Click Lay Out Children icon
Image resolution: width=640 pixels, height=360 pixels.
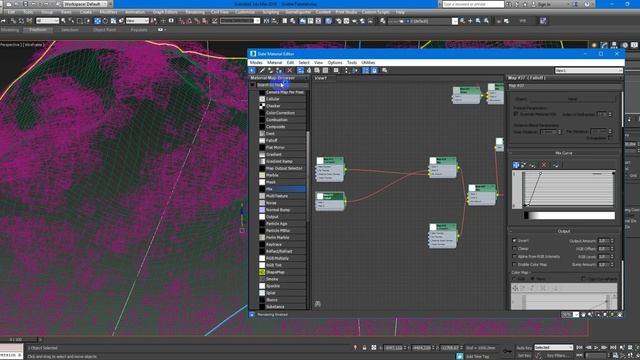[355, 71]
